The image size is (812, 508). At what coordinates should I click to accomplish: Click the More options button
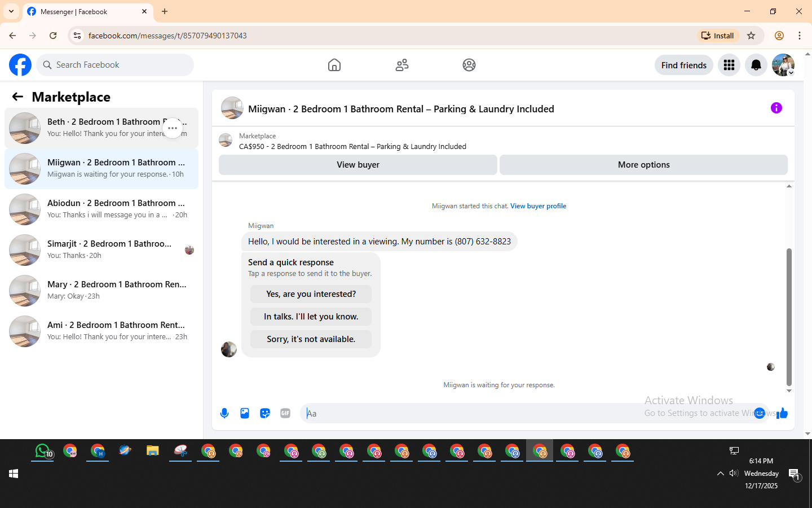[x=643, y=165]
